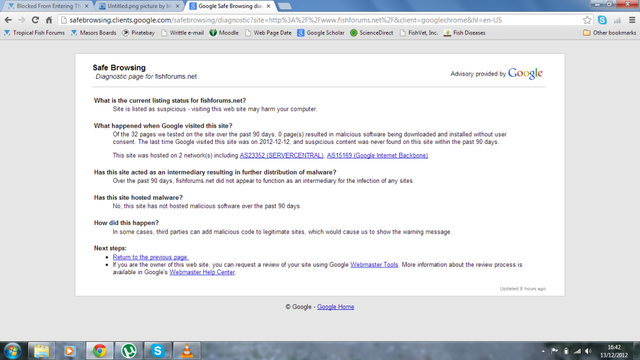Screen dimensions: 640x360
Task: Open the ScienceDirect bookmark
Action: click(x=372, y=33)
